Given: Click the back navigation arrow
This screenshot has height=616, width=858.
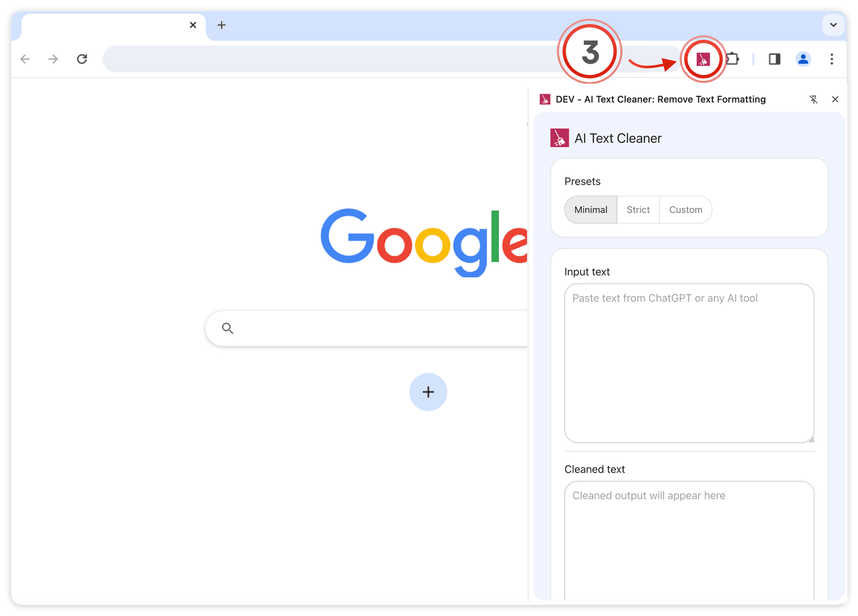Looking at the screenshot, I should pos(25,59).
